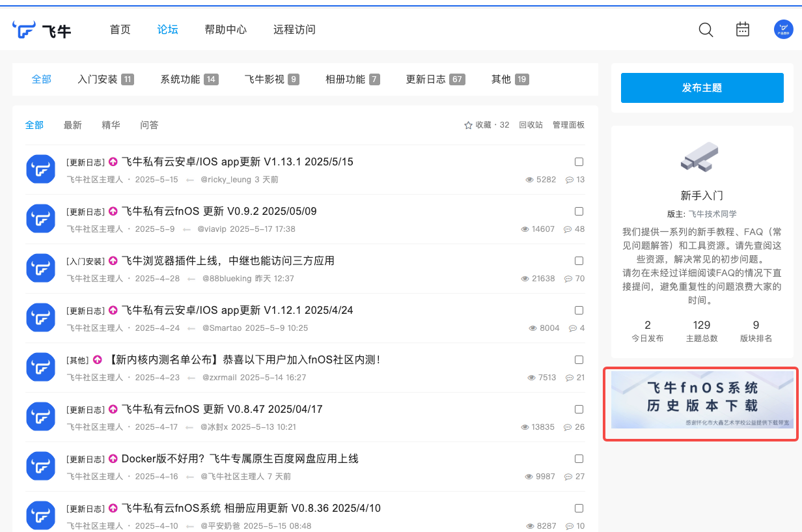Tick the checkbox for the V0.8.36 post
802x532 pixels.
point(579,509)
